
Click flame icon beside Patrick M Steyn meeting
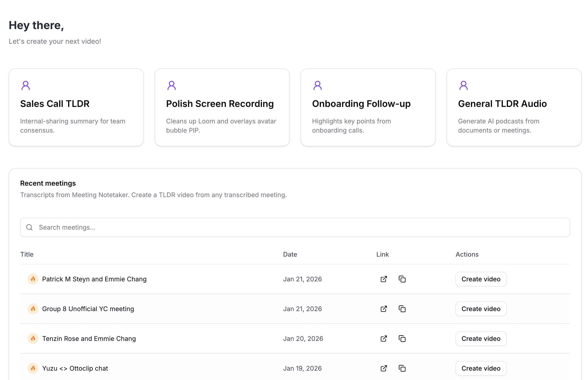[33, 279]
